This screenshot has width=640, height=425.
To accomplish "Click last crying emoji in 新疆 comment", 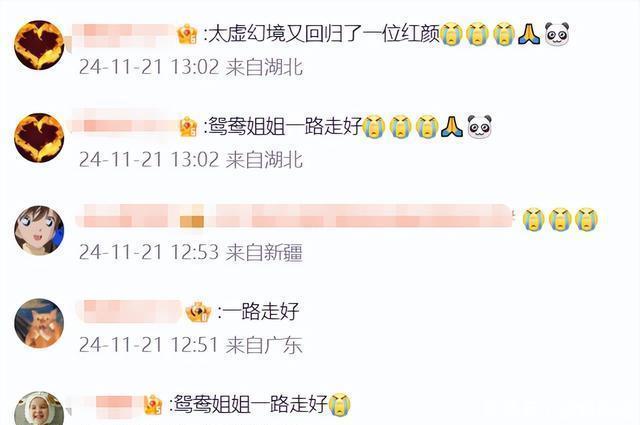I will click(x=586, y=219).
